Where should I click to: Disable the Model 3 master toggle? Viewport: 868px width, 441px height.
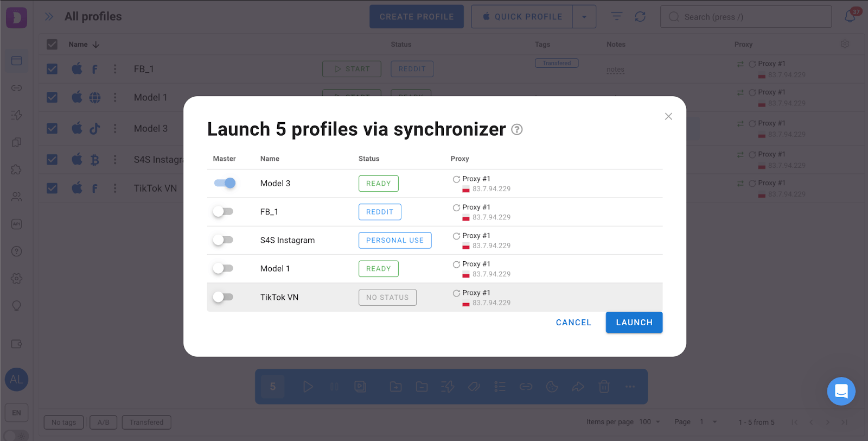(x=224, y=183)
